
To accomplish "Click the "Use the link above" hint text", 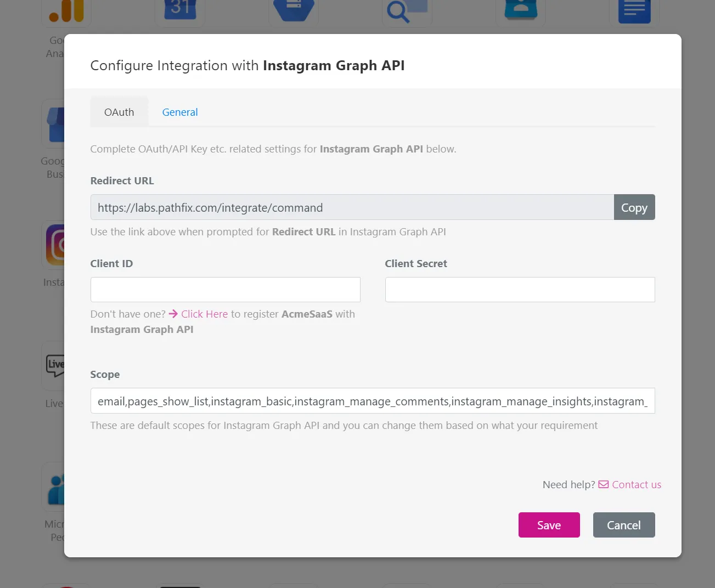I will 268,231.
